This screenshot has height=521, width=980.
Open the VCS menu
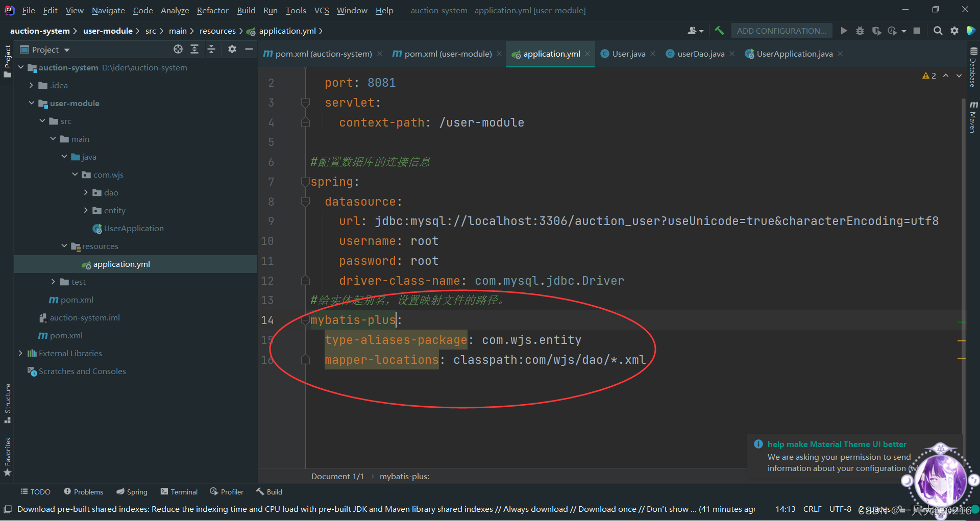coord(322,10)
